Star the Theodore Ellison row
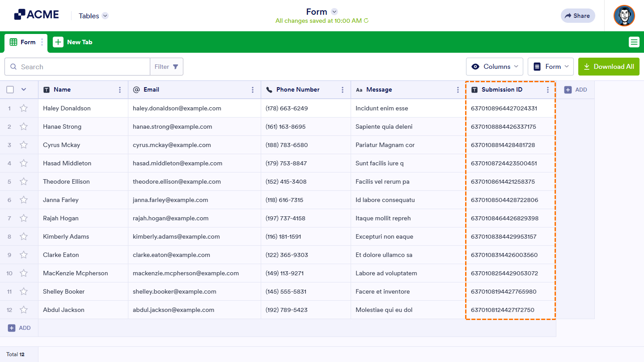Viewport: 644px width, 362px height. 24,181
